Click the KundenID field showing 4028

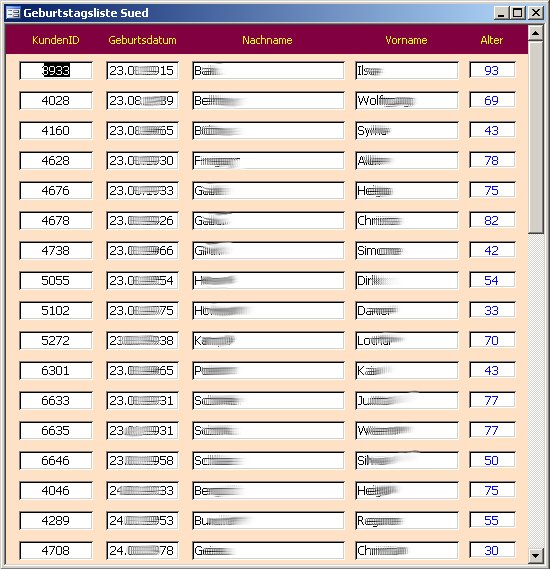pyautogui.click(x=56, y=101)
